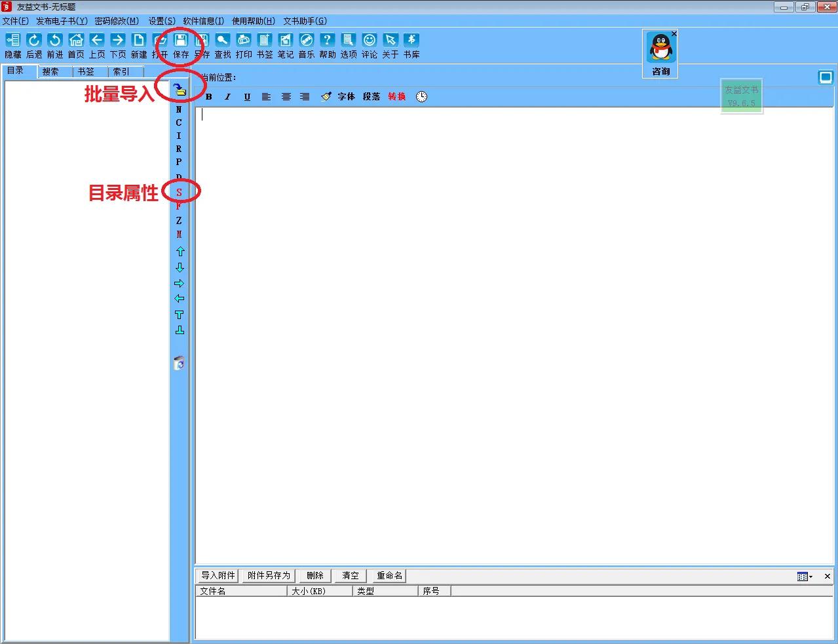Insert time with clock icon
This screenshot has height=644, width=838.
(421, 96)
